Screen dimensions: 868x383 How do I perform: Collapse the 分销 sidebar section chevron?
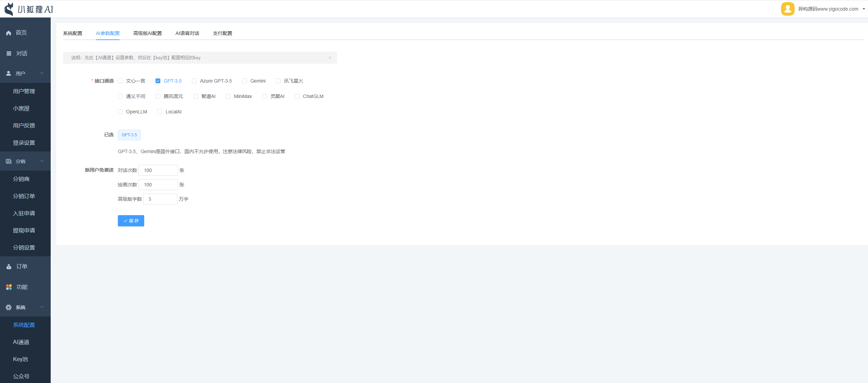point(42,161)
